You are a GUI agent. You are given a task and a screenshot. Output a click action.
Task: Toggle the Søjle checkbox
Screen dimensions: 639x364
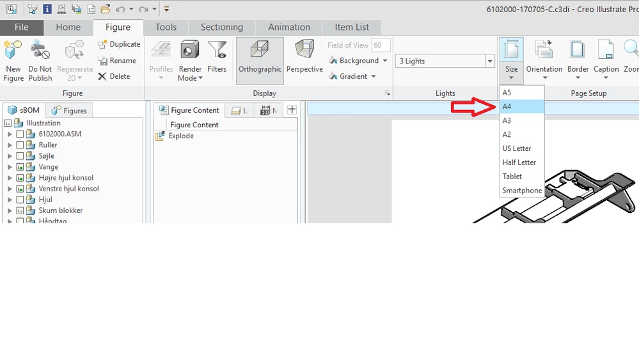tap(20, 155)
